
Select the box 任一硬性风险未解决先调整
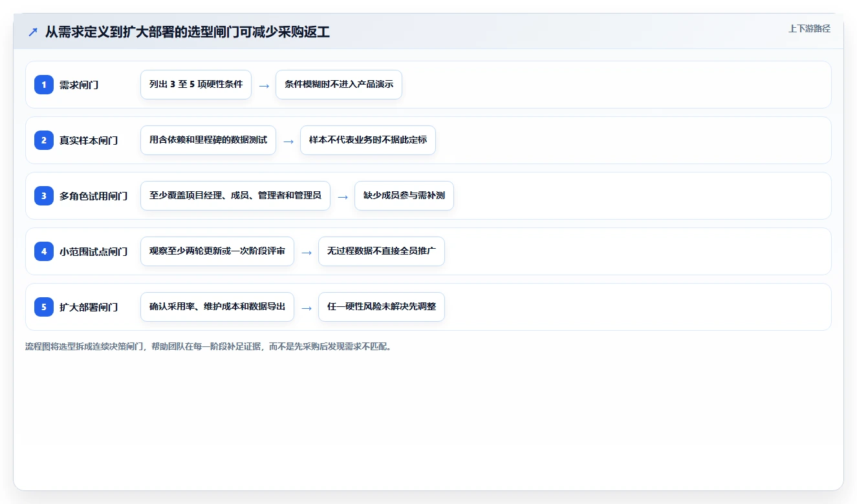pos(382,307)
